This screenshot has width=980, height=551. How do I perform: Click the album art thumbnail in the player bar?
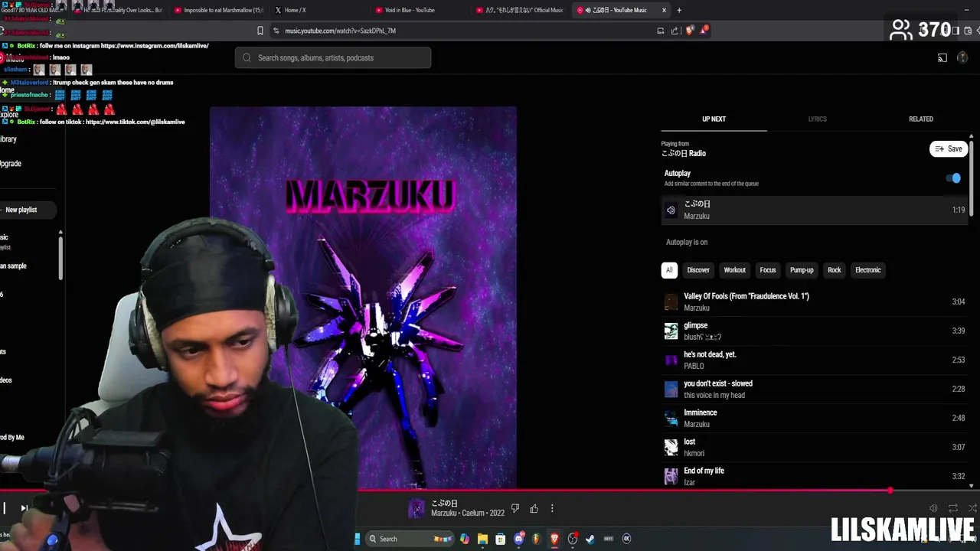pos(416,509)
